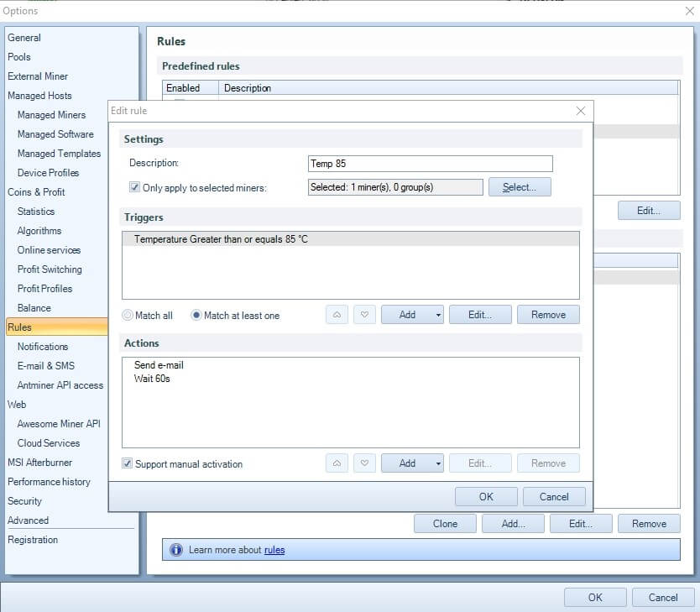Open the External Miner page
Viewport: 700px width, 612px height.
[x=38, y=76]
